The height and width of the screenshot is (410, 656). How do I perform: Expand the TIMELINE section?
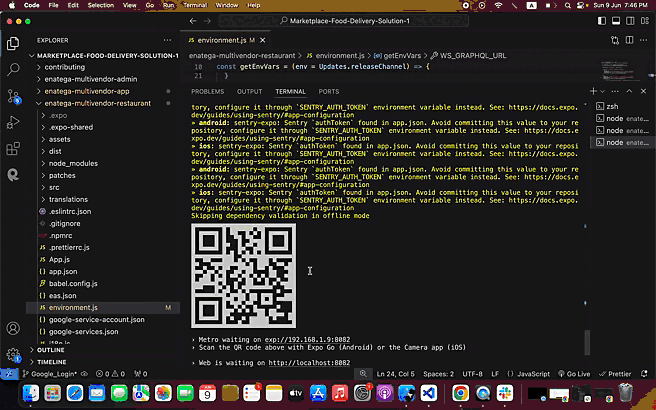pyautogui.click(x=52, y=361)
